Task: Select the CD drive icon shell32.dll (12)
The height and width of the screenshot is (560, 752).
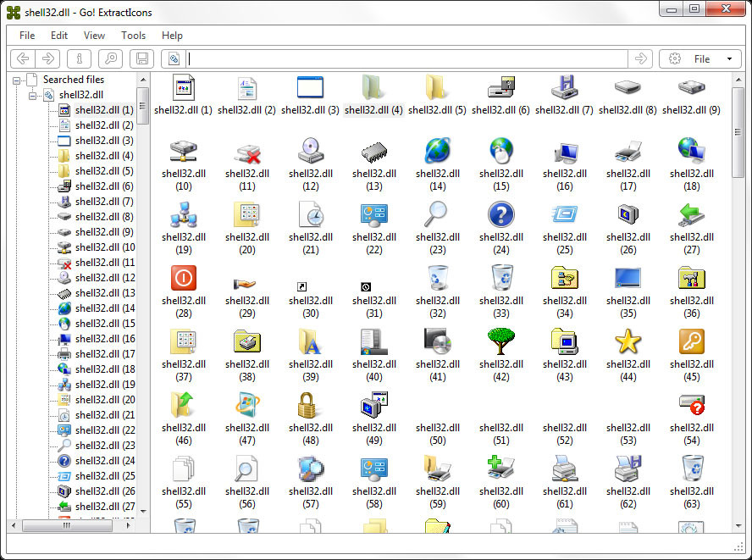Action: tap(311, 151)
